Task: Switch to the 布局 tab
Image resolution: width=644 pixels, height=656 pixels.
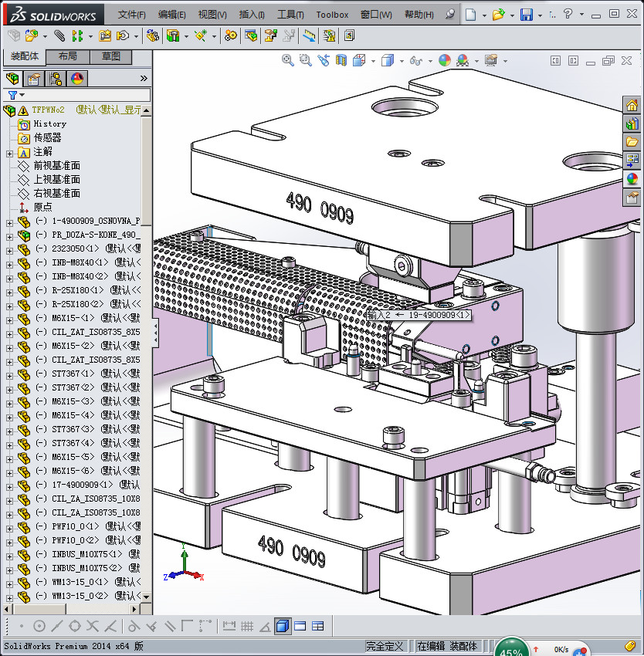Action: tap(67, 56)
